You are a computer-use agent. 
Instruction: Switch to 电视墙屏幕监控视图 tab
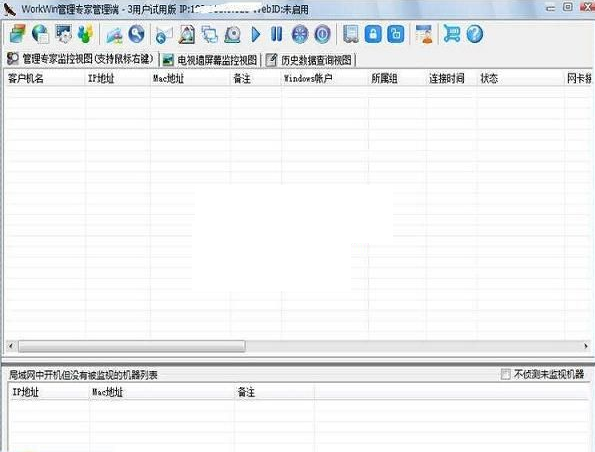[211, 60]
